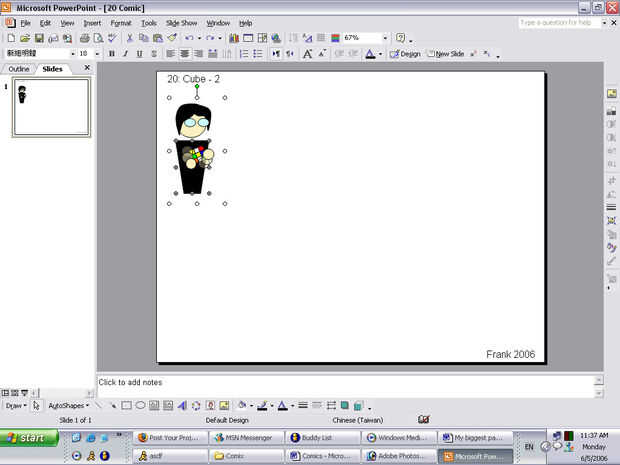Image resolution: width=620 pixels, height=465 pixels.
Task: Open the Format menu
Action: (121, 23)
